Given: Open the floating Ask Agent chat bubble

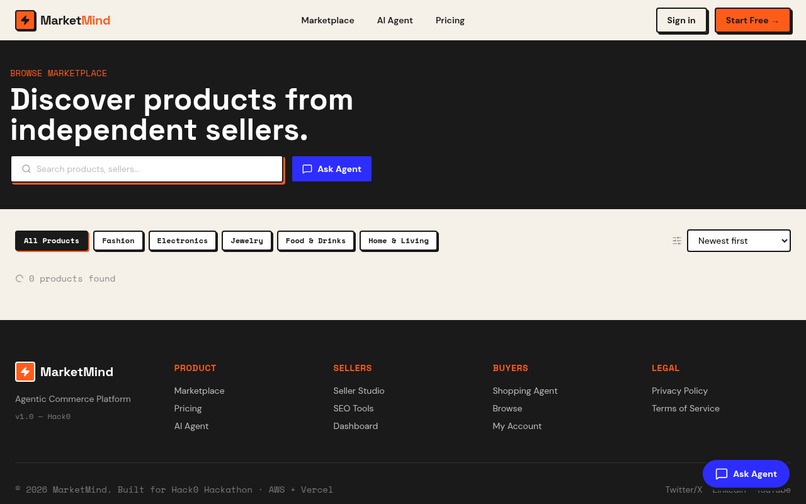Looking at the screenshot, I should pyautogui.click(x=746, y=474).
